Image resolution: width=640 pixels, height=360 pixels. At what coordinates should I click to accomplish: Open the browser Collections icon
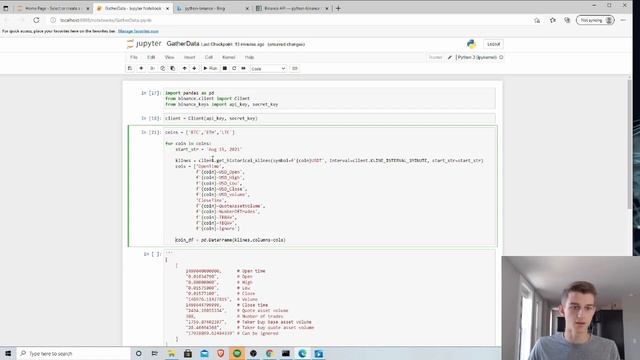pos(567,20)
